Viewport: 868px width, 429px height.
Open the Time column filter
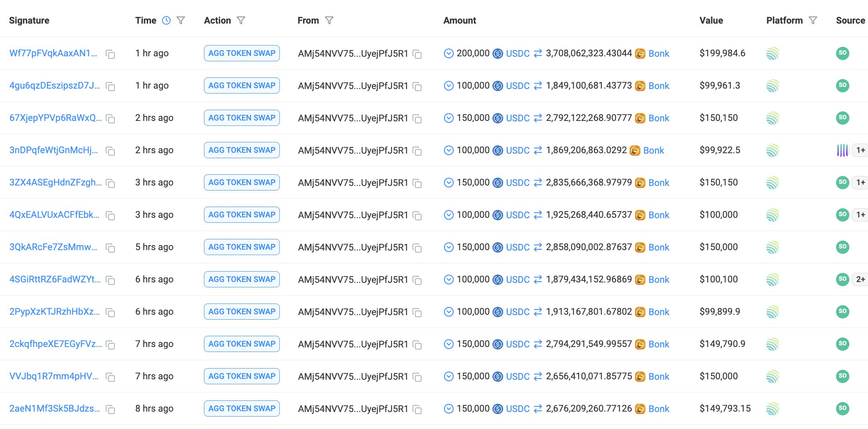(x=181, y=20)
